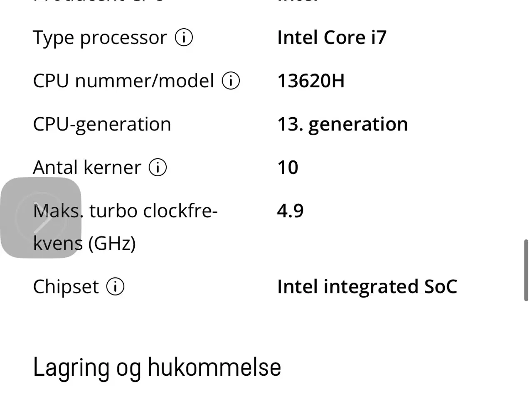The width and height of the screenshot is (532, 399).
Task: Click the Lagring og hukommelse heading
Action: click(x=157, y=367)
